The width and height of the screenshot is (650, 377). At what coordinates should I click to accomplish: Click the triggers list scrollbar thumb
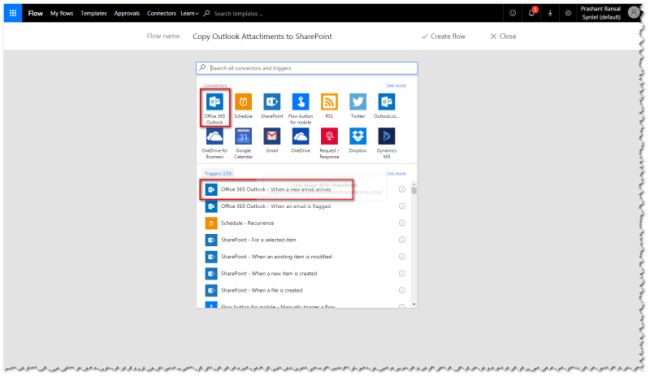coord(414,190)
